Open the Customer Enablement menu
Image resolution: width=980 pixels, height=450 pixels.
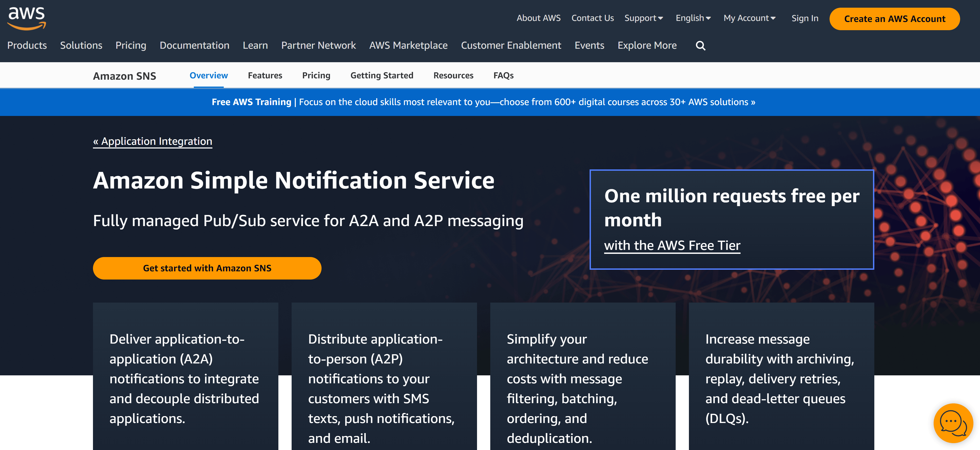pos(511,45)
